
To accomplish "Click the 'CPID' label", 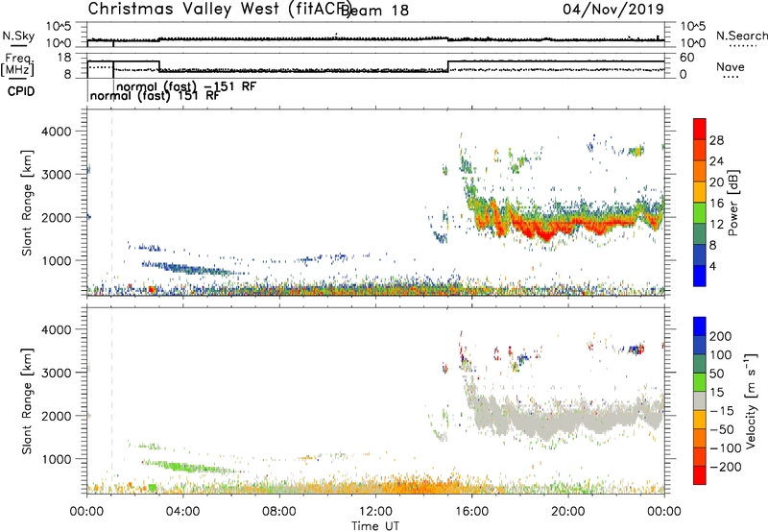I will [21, 91].
